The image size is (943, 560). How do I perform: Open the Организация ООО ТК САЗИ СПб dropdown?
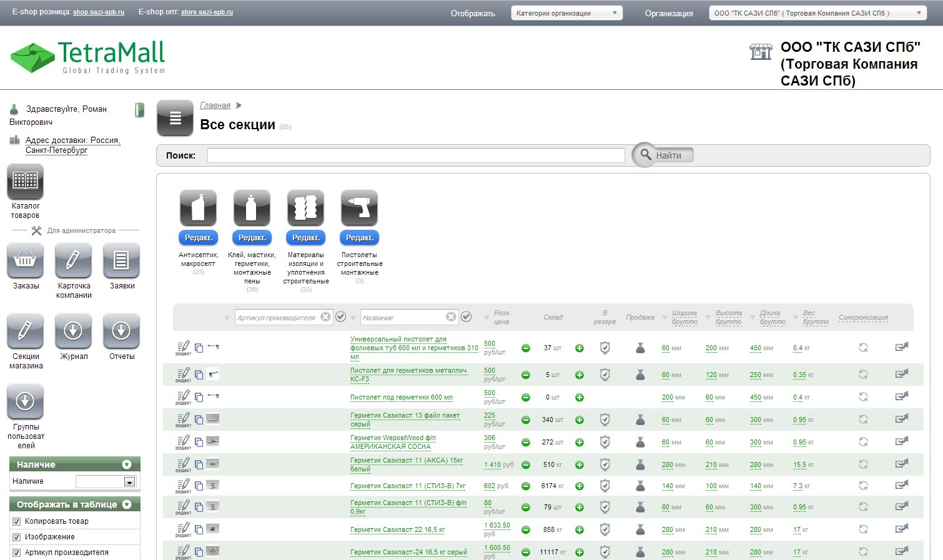click(x=817, y=13)
